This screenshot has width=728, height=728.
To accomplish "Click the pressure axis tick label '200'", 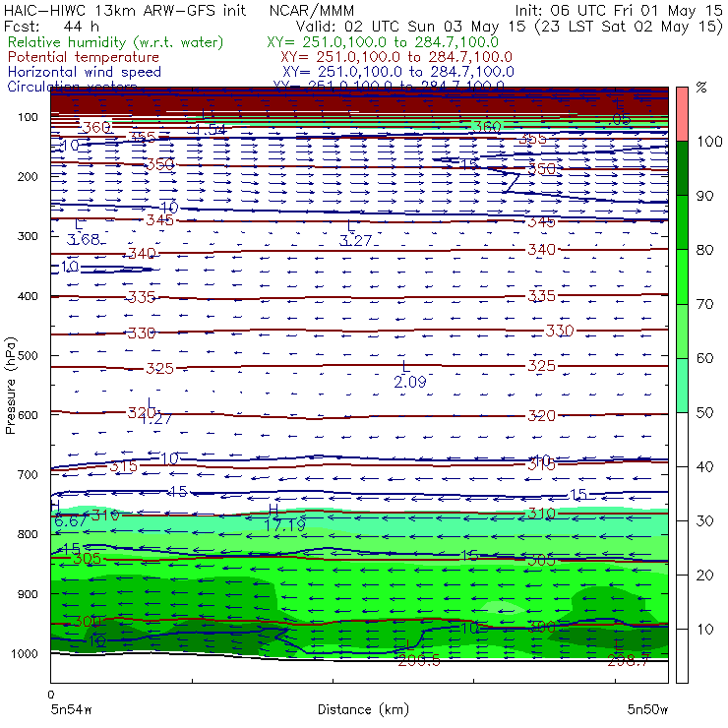I will [28, 176].
